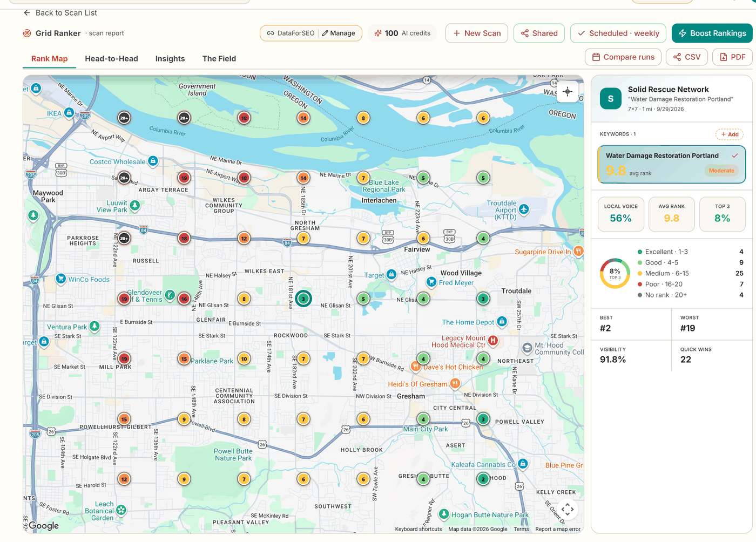This screenshot has width=756, height=542.
Task: Click the Sugarpine Drive-In restaurant icon
Action: tap(578, 251)
